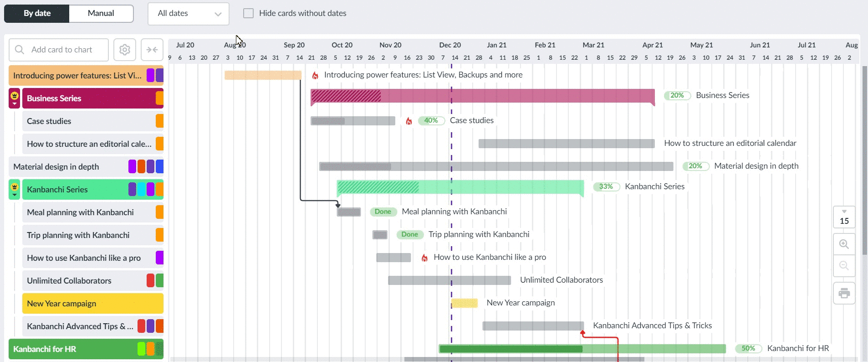Click Kanbanchi Advanced Tips timeline bar
Image resolution: width=868 pixels, height=362 pixels.
(533, 326)
